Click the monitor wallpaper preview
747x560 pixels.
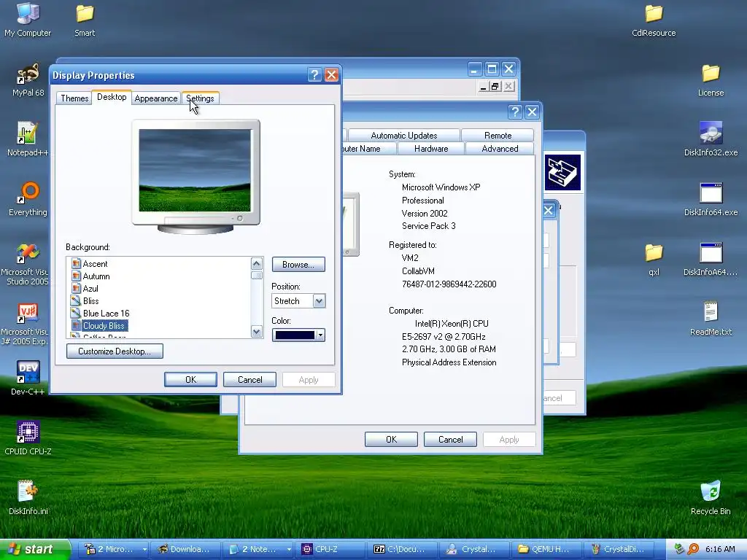click(195, 171)
